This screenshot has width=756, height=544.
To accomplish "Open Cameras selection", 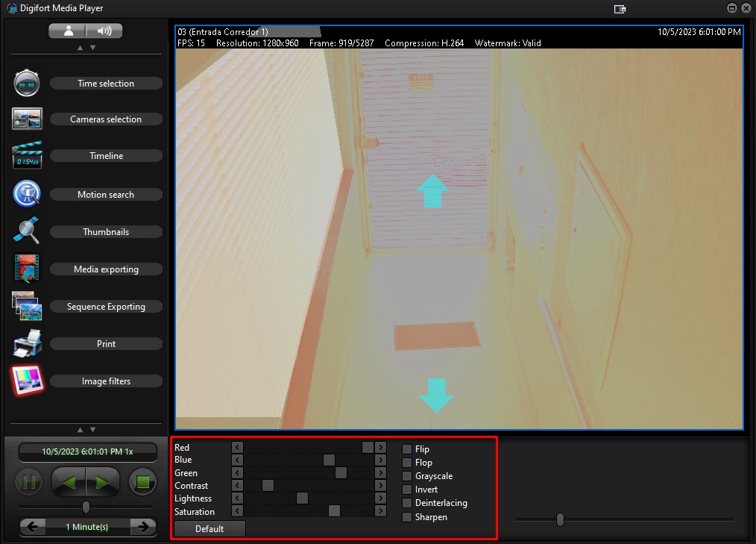I will 106,119.
